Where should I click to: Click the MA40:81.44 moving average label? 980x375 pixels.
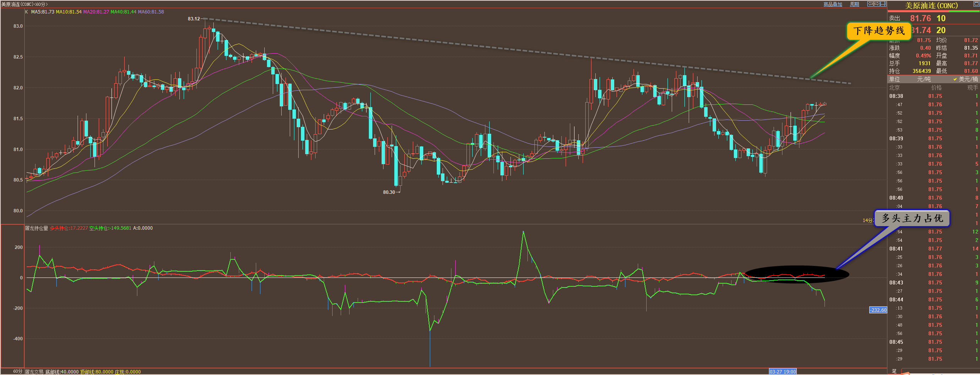(123, 12)
